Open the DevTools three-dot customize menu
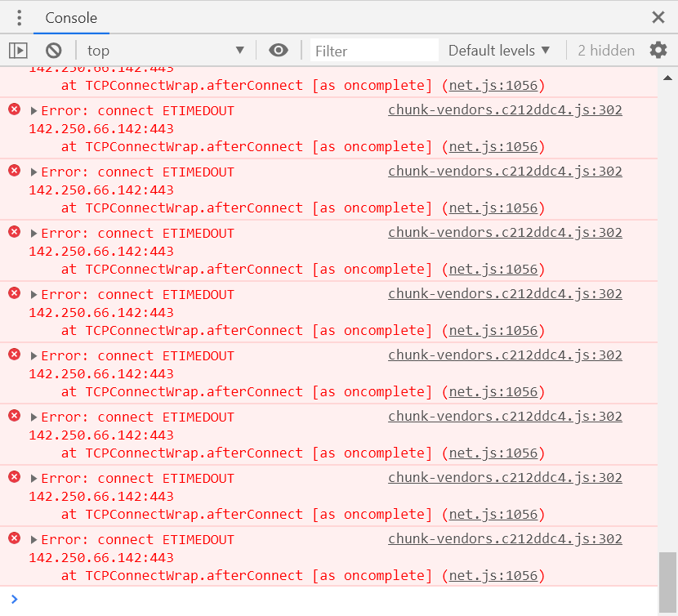 click(19, 18)
